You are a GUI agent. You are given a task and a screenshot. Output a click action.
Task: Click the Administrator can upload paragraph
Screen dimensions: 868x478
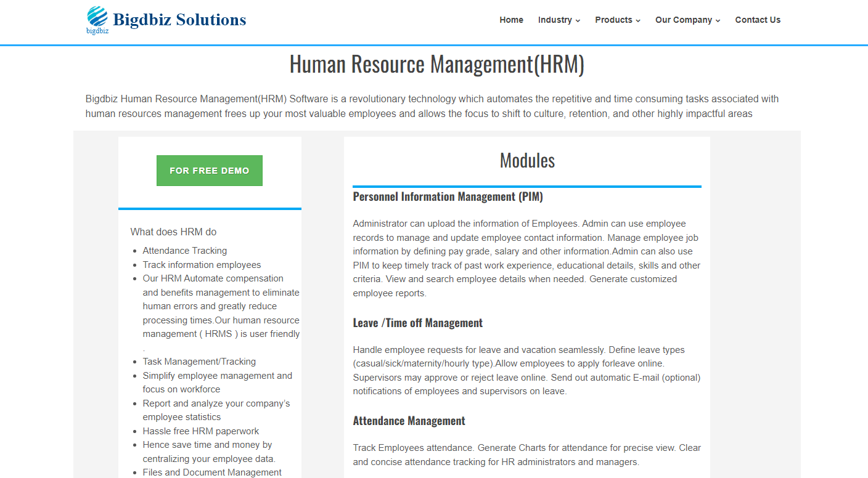(526, 258)
